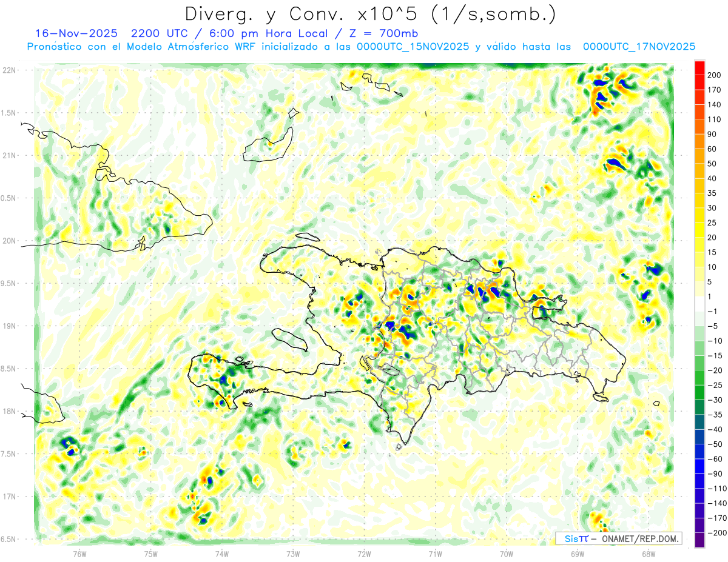Click the '68W' longitude label
Screen dimensions: 728x562
pyautogui.click(x=648, y=554)
